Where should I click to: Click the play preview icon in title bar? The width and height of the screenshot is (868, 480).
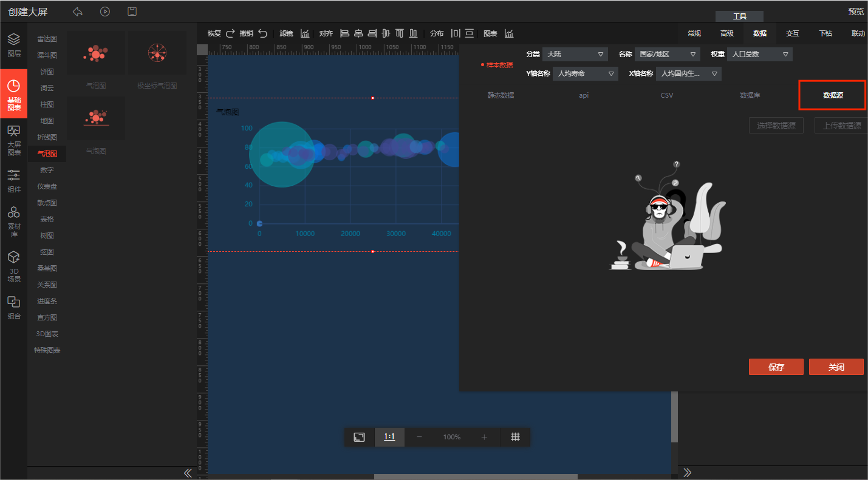[x=105, y=12]
